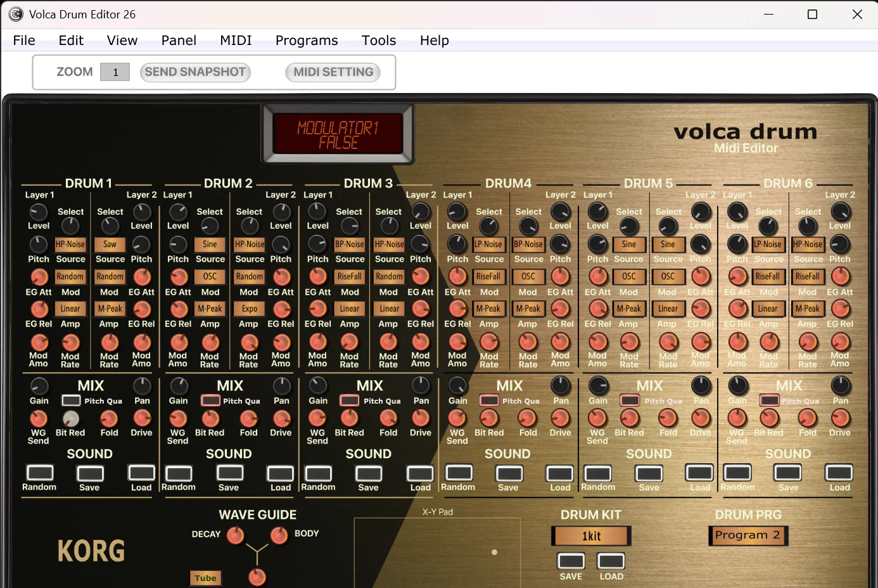Toggle Drum 2 Pitch Qua switch
The width and height of the screenshot is (878, 588).
pos(210,400)
